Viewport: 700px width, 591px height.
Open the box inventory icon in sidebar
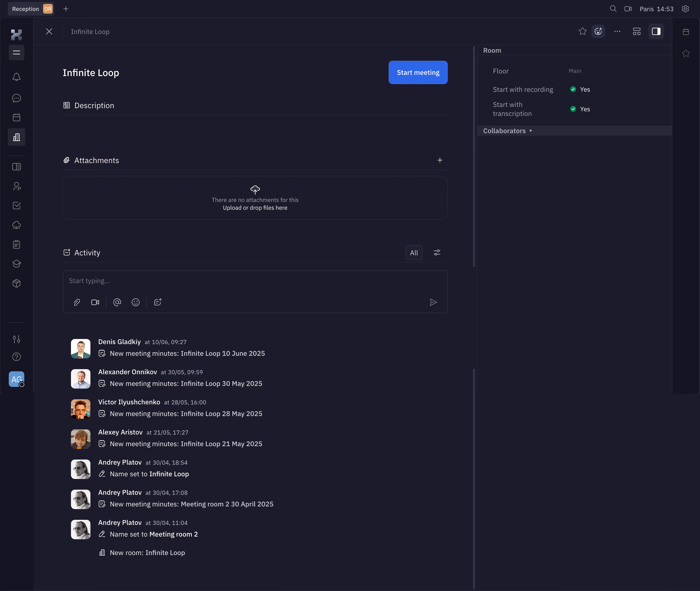point(17,283)
